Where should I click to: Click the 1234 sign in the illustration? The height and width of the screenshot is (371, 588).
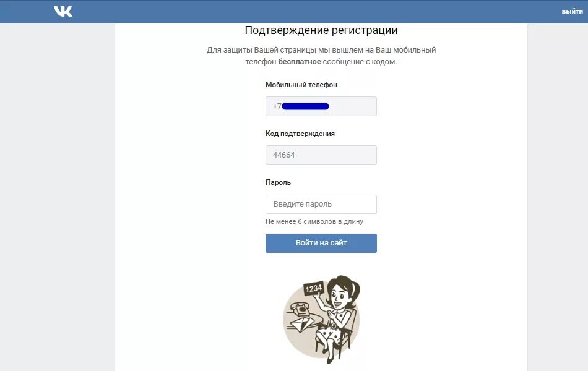coord(314,288)
